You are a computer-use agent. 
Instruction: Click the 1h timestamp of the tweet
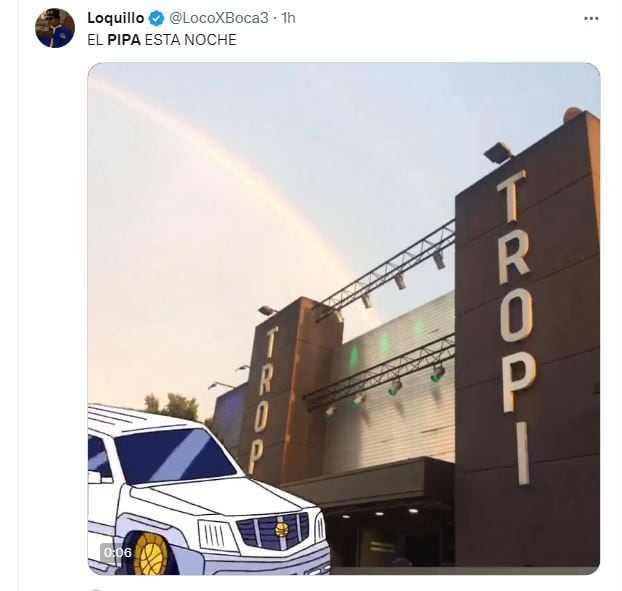[x=288, y=18]
